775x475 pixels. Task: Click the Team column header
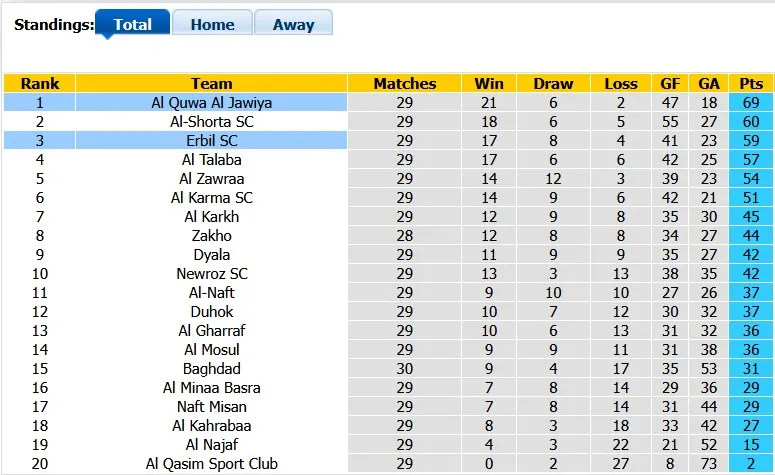point(211,84)
